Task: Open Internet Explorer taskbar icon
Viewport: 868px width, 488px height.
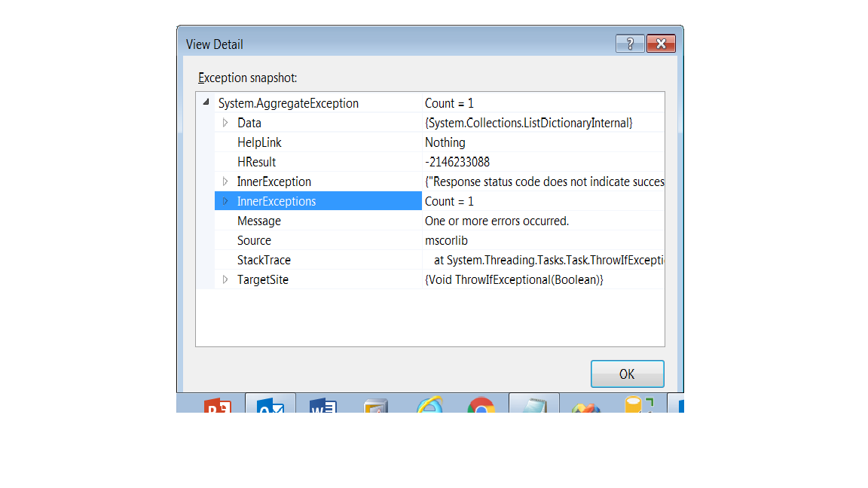Action: (429, 405)
